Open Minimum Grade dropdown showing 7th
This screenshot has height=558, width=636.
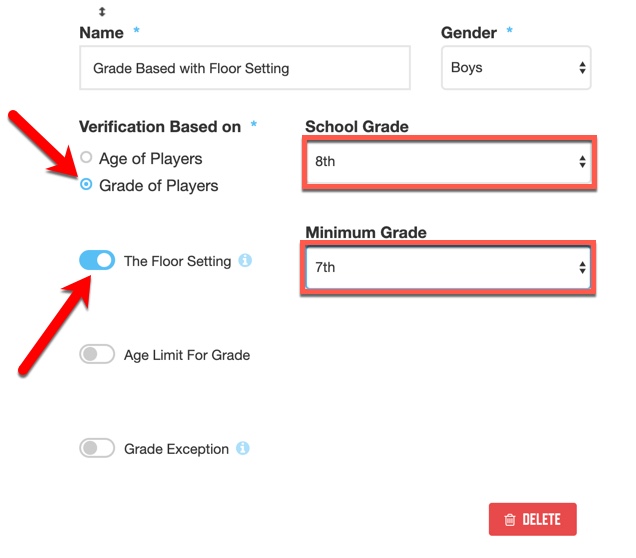tap(448, 267)
